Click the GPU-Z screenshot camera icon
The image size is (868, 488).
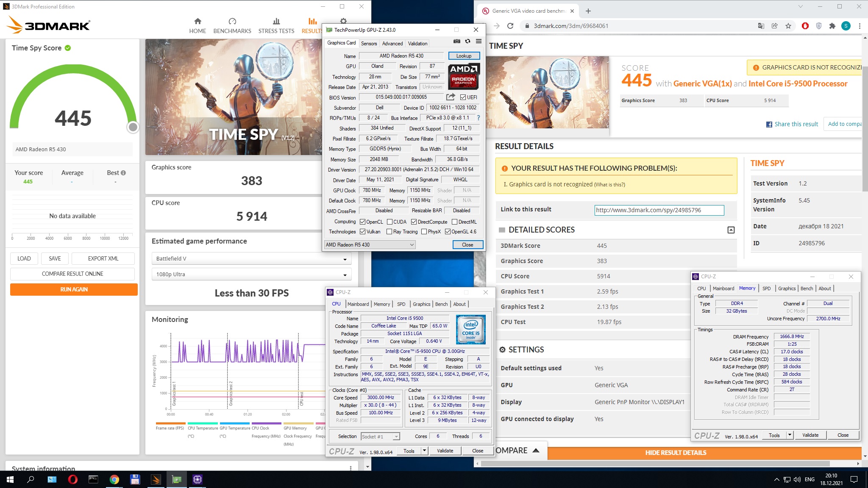tap(456, 41)
